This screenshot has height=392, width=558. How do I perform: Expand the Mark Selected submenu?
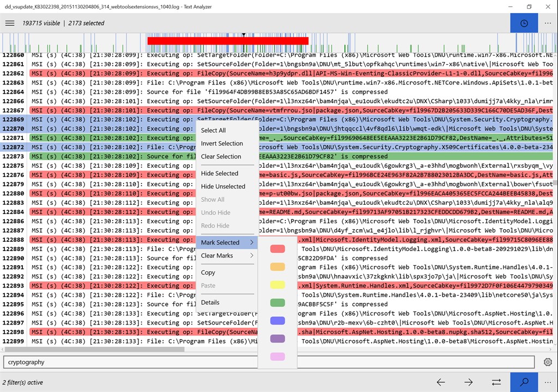click(x=227, y=243)
